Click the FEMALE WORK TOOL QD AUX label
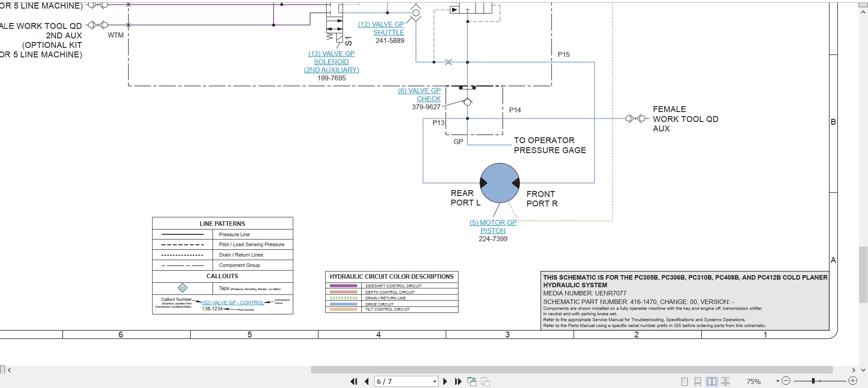Screen dimensions: 868x388 685,119
